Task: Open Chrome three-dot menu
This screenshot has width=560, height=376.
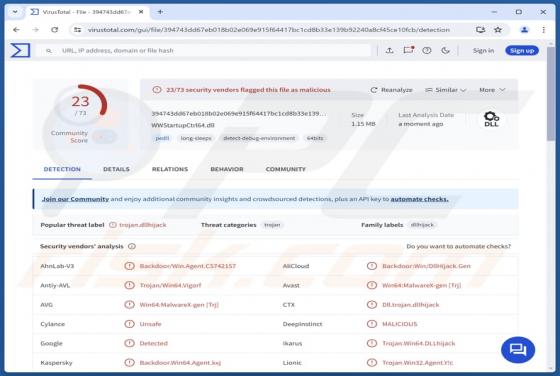Action: pos(544,30)
